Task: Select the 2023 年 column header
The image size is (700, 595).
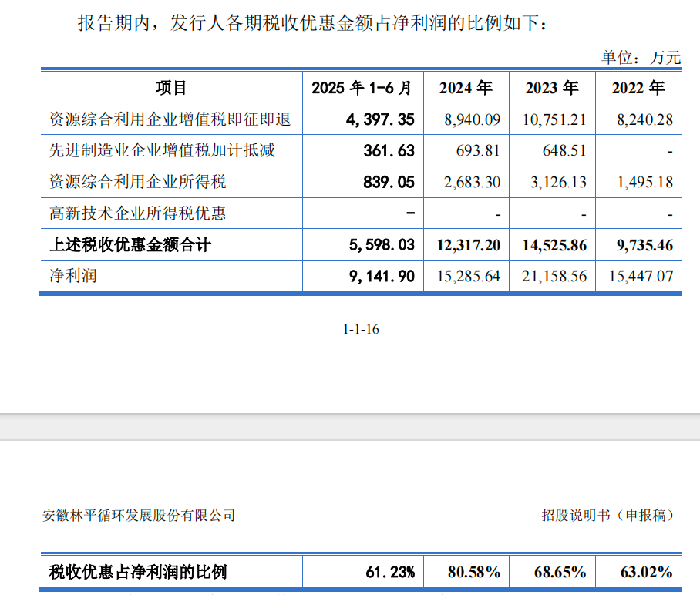Action: (x=552, y=88)
